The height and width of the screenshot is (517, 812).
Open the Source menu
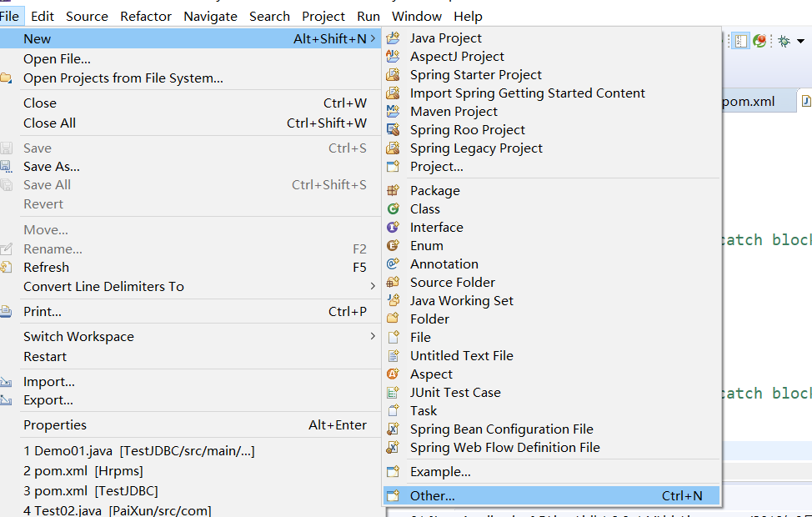click(87, 17)
